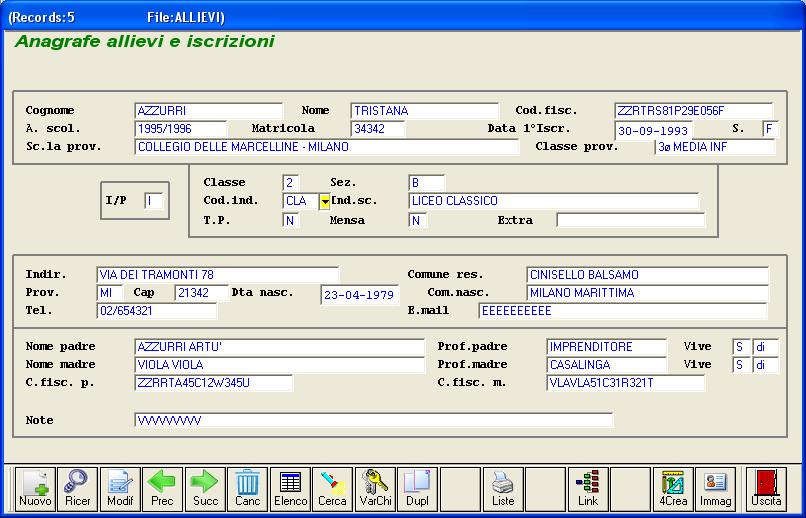This screenshot has width=806, height=518.
Task: Click the empty Extra field
Action: click(631, 220)
